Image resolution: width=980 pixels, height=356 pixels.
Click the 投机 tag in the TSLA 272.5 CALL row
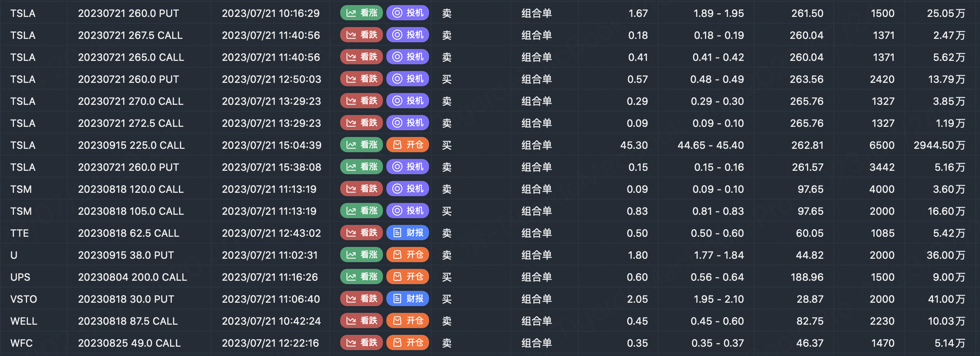pos(408,123)
